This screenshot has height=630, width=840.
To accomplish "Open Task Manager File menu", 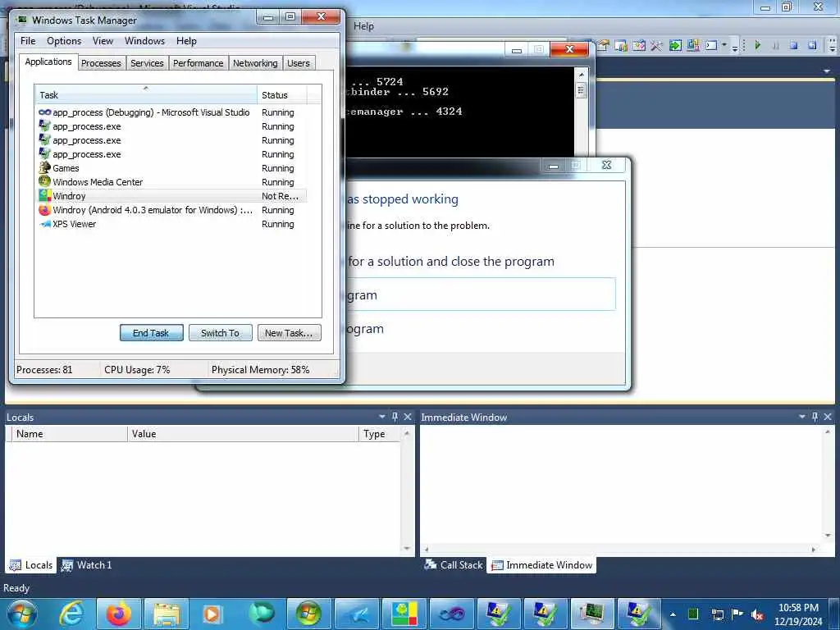I will coord(28,41).
